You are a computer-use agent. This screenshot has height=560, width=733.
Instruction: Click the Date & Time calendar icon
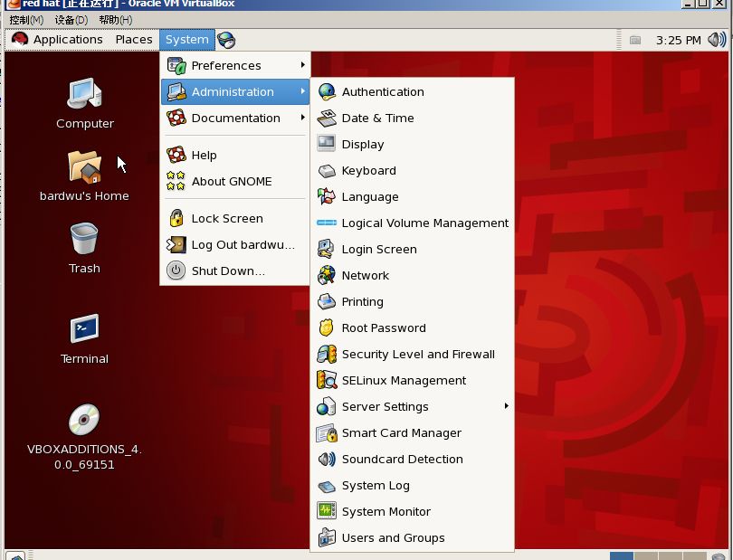click(x=327, y=119)
